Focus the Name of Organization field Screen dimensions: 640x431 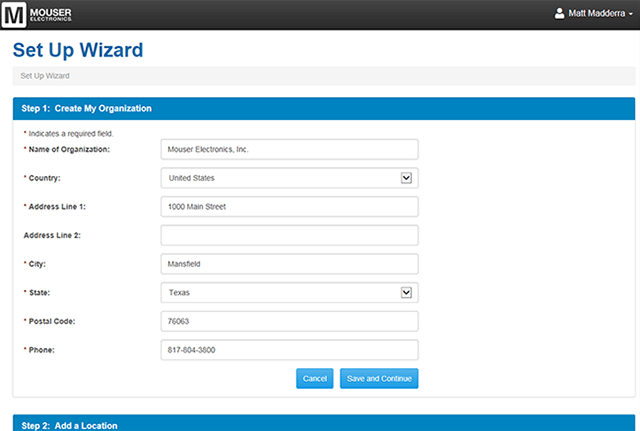pos(289,149)
